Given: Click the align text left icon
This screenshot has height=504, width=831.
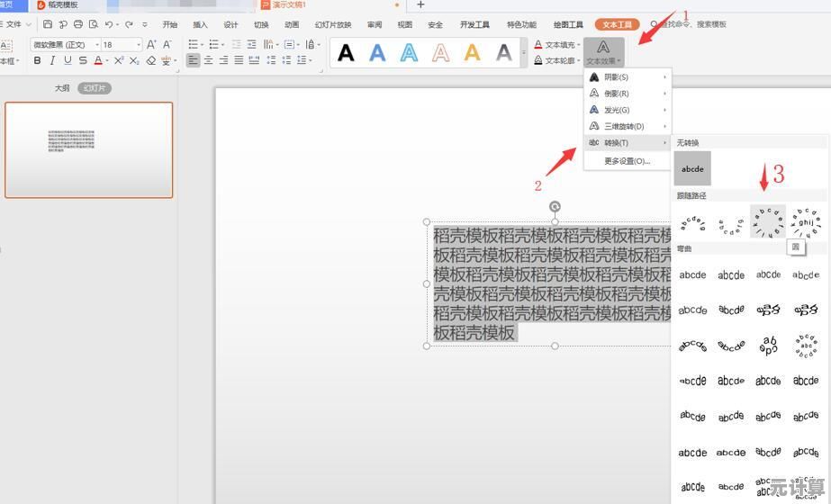Looking at the screenshot, I should point(193,60).
